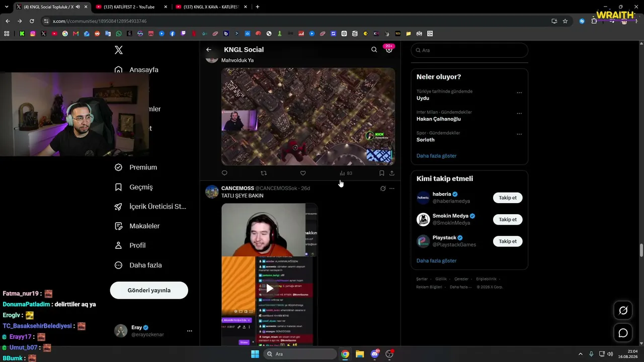The height and width of the screenshot is (362, 644).
Task: View analytics showing 83 views
Action: 346,173
